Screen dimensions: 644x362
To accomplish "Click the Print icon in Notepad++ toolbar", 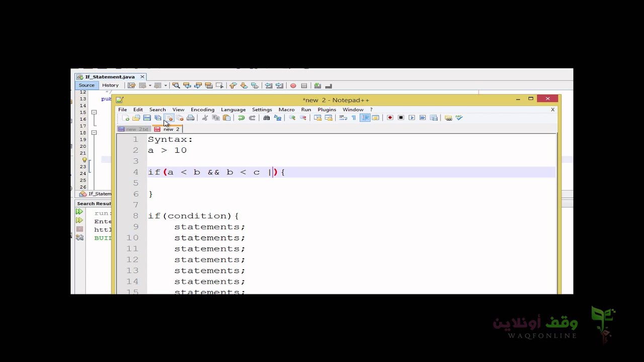I will tap(190, 118).
